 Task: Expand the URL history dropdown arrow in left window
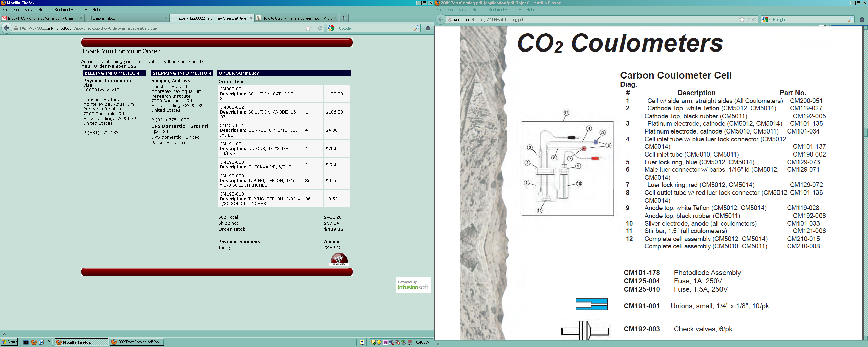(314, 28)
